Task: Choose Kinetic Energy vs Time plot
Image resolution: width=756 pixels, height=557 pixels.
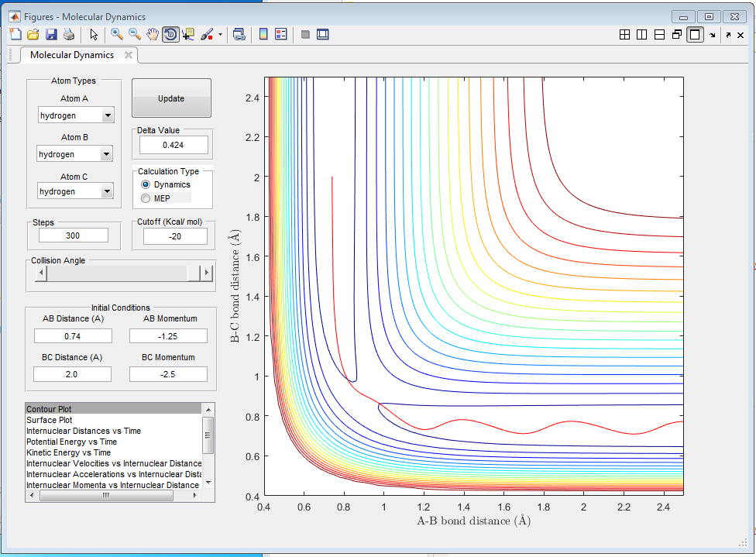Action: pos(68,452)
